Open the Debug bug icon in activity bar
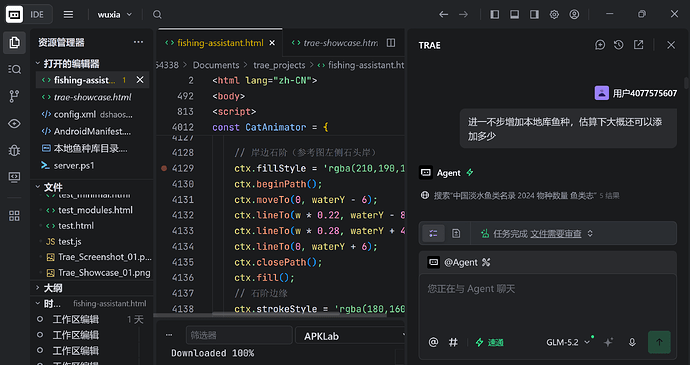 pyautogui.click(x=15, y=151)
